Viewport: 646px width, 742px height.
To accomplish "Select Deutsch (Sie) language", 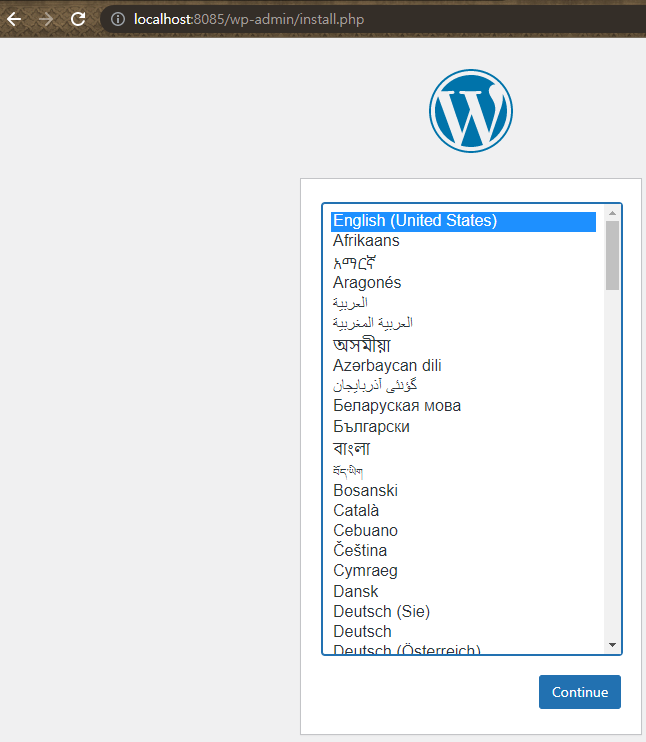I will (463, 611).
